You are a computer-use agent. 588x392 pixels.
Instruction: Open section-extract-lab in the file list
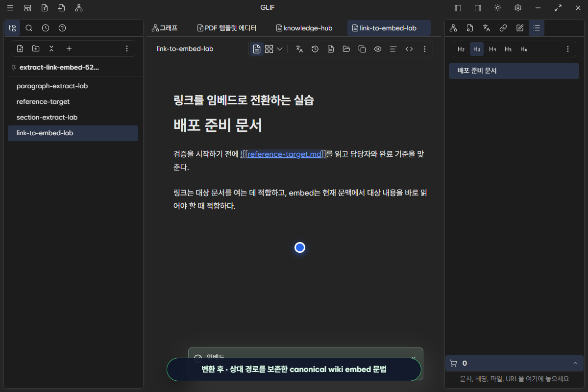tap(73, 117)
